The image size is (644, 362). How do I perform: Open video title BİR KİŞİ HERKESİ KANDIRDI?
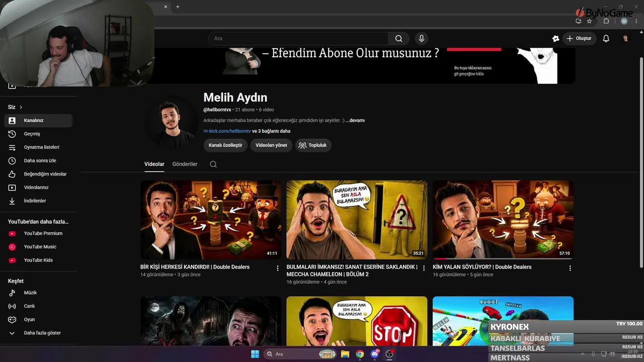tap(195, 267)
